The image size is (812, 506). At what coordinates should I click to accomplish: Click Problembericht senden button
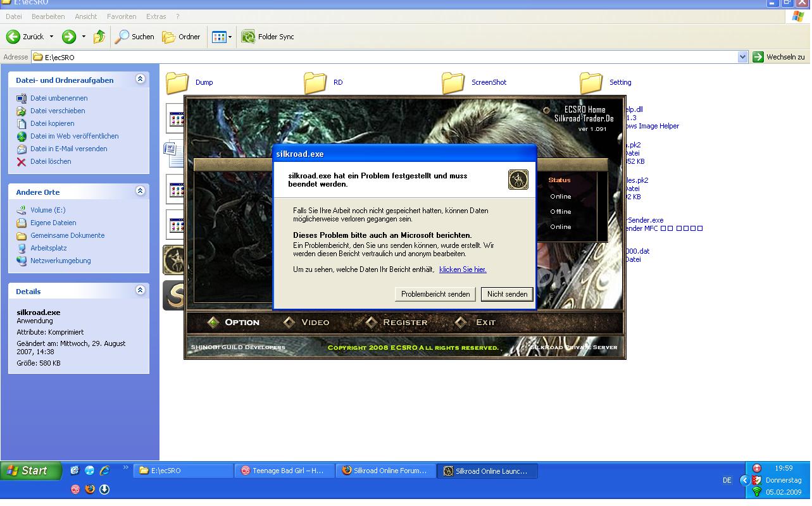click(435, 294)
